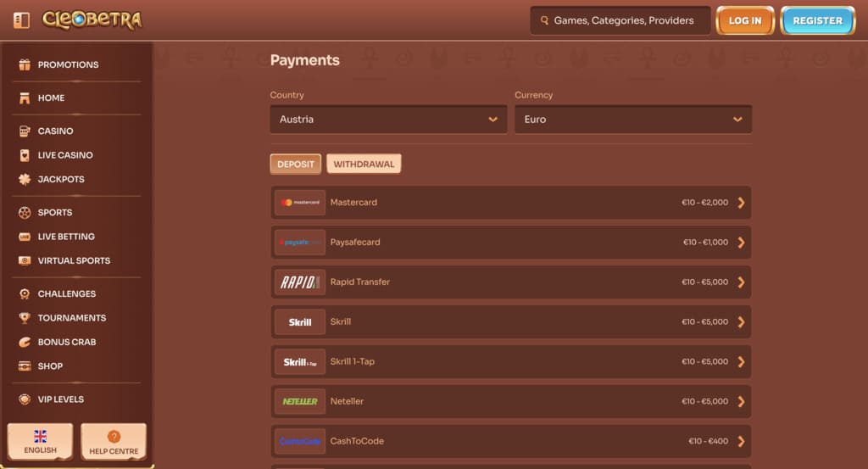Viewport: 868px width, 469px height.
Task: Expand Skrill row chevron arrow
Action: (741, 322)
